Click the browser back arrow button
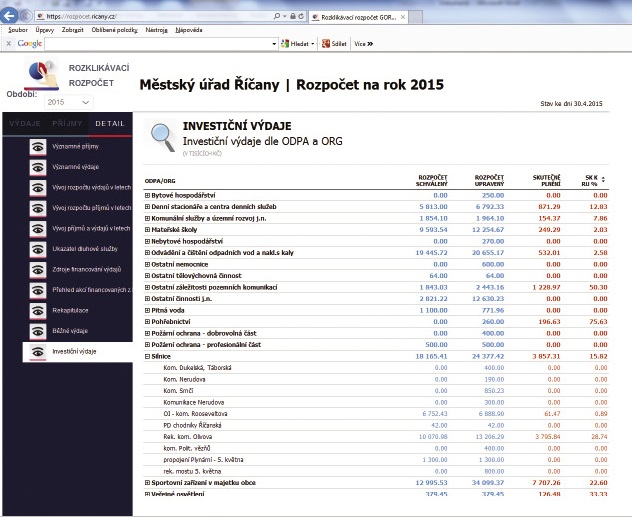This screenshot has height=517, width=632. tap(9, 16)
